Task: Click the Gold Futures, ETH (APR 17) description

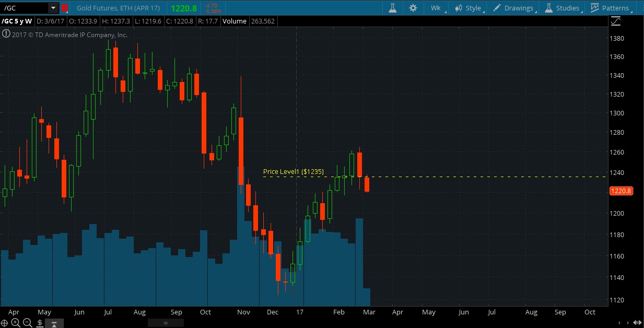Action: [119, 8]
